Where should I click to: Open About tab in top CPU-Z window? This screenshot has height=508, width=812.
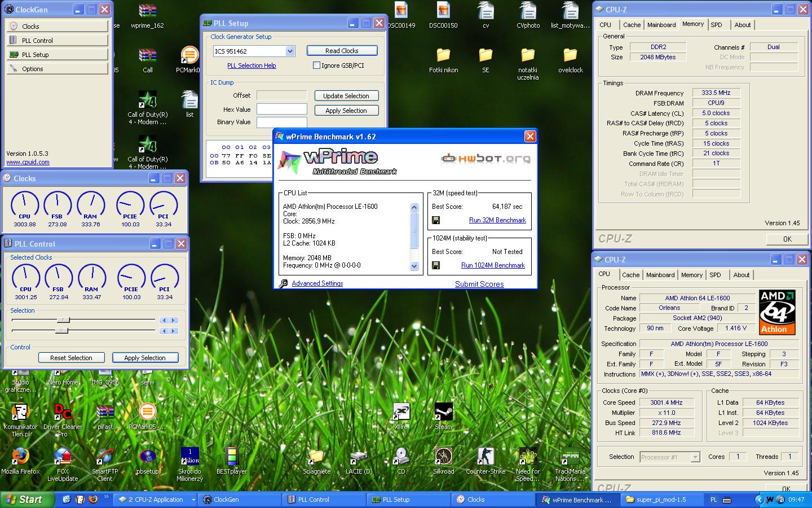[x=742, y=25]
